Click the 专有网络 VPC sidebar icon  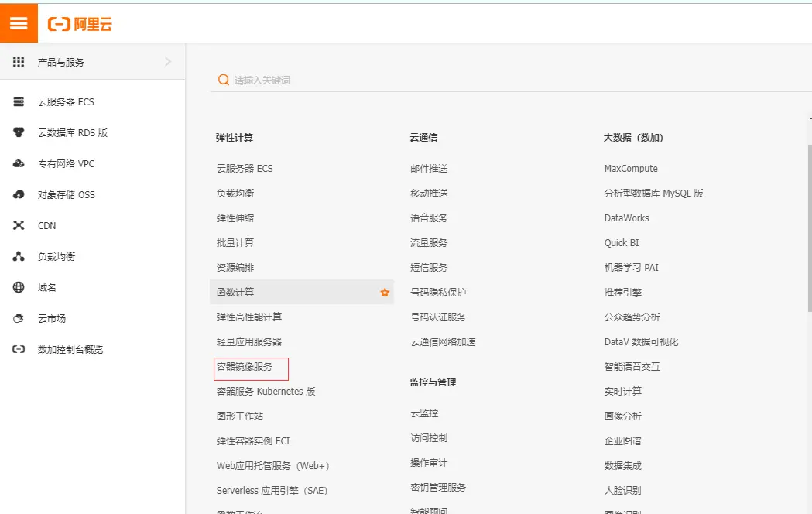point(18,163)
